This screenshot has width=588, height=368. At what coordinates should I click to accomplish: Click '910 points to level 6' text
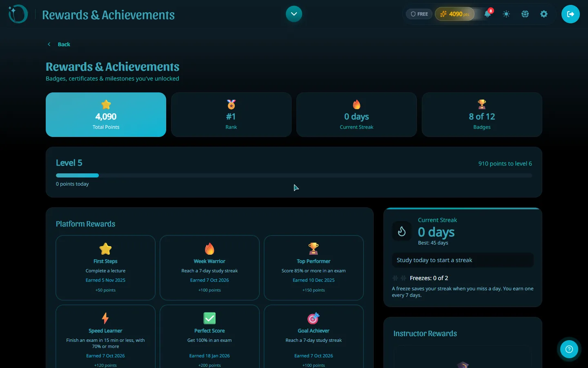tap(505, 164)
